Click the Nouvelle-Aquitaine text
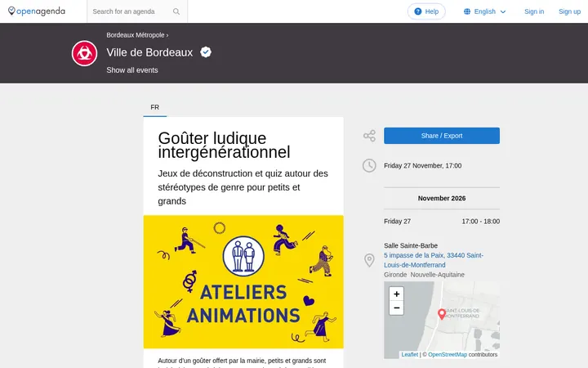 pos(437,275)
